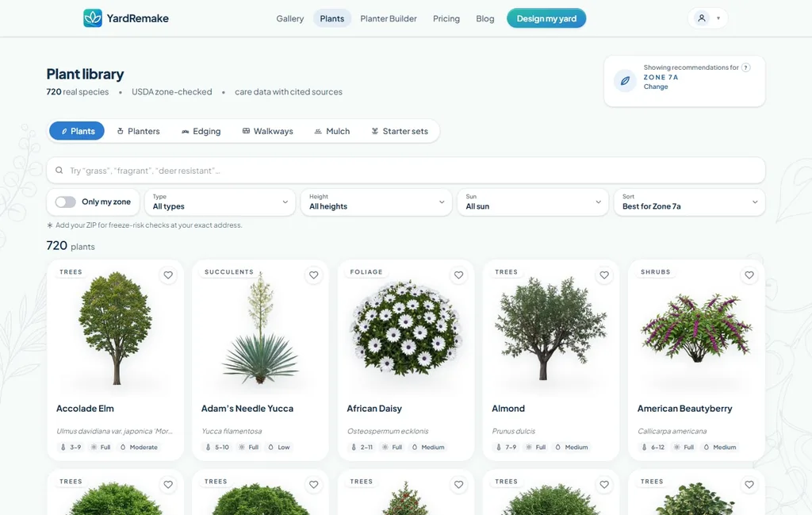Viewport: 812px width, 515px height.
Task: Click the sun icon on Adam's Needle Yucca
Action: (x=242, y=447)
